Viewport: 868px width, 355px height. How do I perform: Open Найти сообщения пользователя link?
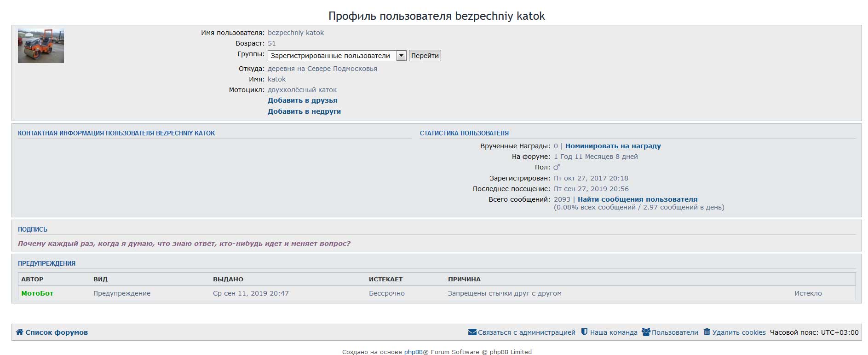tap(637, 199)
